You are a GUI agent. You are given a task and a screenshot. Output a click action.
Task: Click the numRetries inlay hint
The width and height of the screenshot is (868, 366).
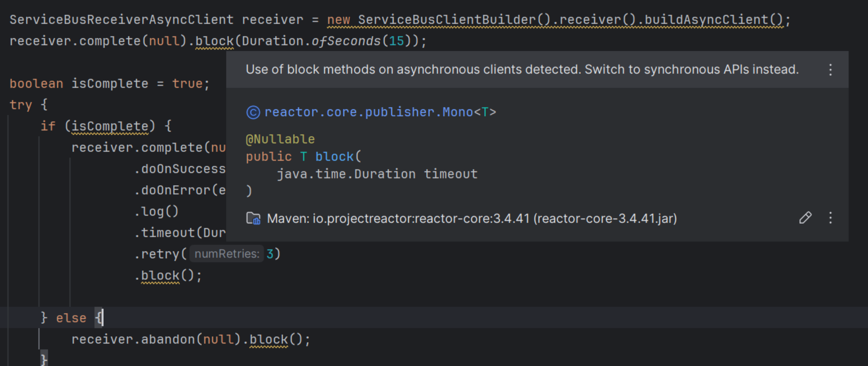(x=226, y=254)
